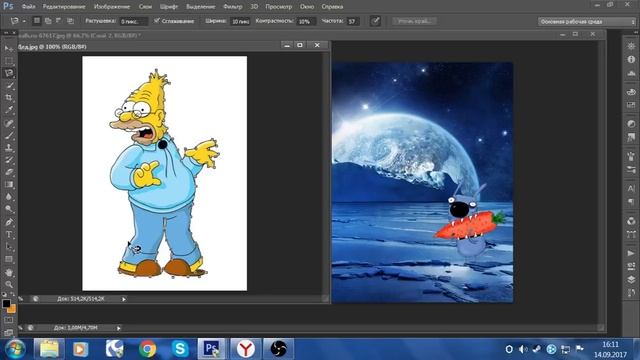Select the Horizontal Type tool
Image resolution: width=640 pixels, height=360 pixels.
(9, 234)
